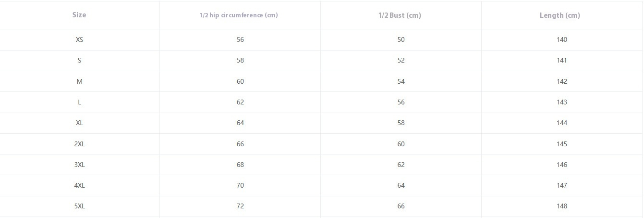The image size is (644, 218).
Task: Click bust value 66 for 5XL
Action: 401,206
